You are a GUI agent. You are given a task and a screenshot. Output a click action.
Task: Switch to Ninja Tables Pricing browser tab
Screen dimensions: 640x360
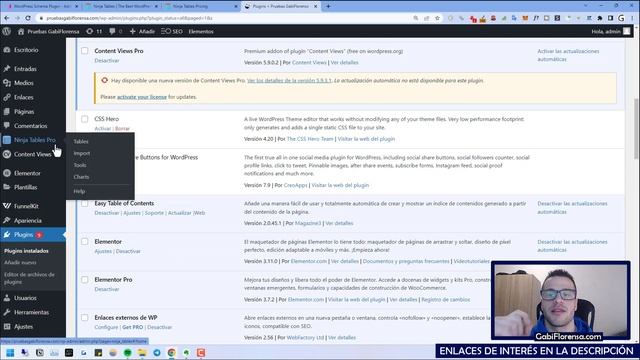200,6
